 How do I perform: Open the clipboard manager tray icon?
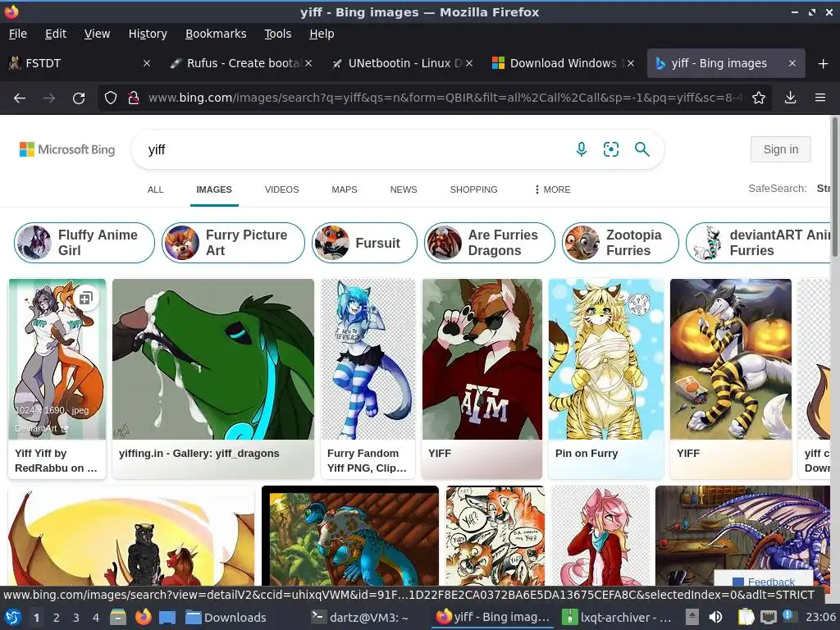click(x=746, y=617)
